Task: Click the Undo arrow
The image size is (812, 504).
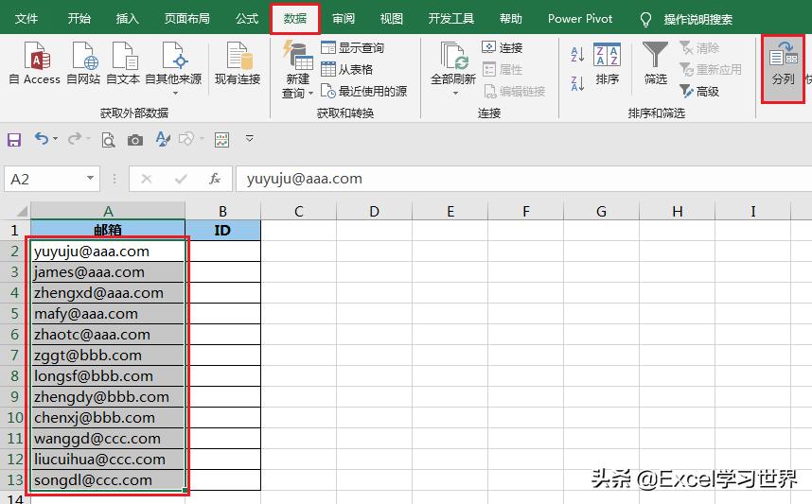Action: (x=42, y=139)
